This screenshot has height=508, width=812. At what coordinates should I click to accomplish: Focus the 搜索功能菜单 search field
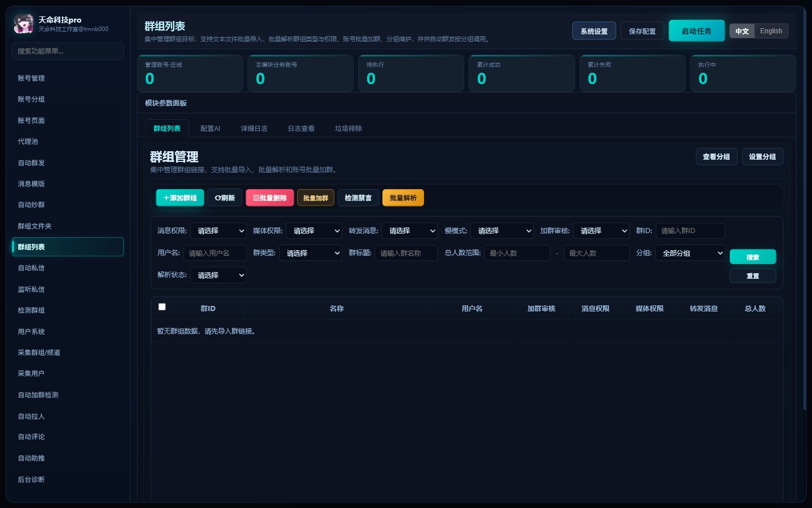[68, 51]
